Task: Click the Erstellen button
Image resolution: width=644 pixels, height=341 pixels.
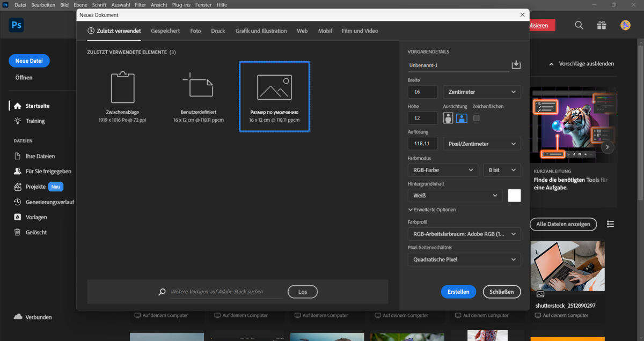Action: pos(458,292)
